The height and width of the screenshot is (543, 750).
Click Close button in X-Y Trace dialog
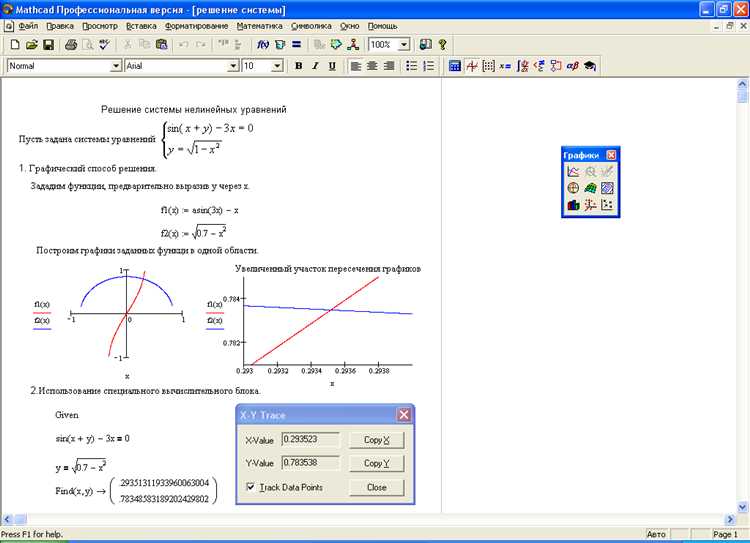376,488
